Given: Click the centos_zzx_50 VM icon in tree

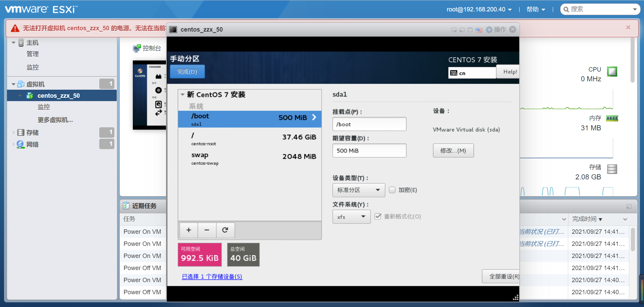Looking at the screenshot, I should pos(30,96).
